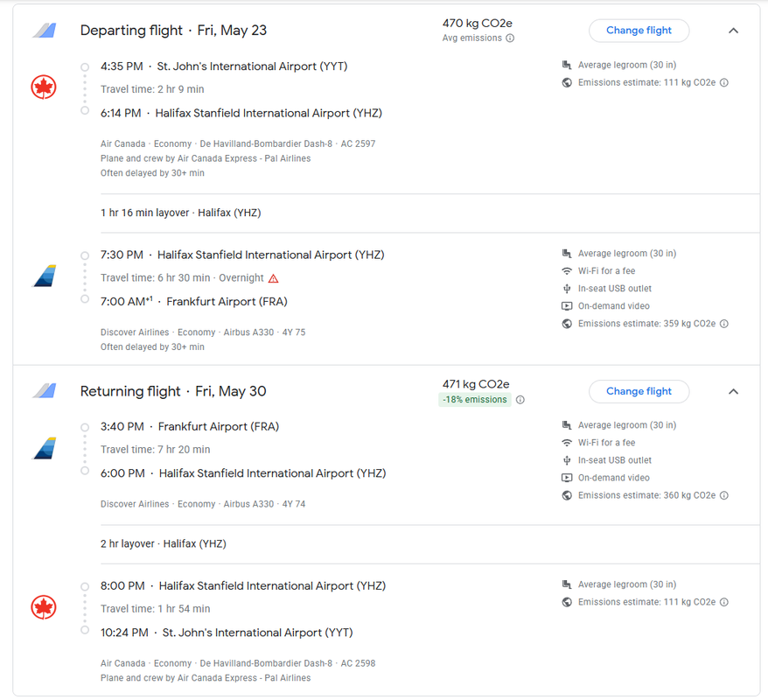Click the Departing flight Fri, May 23 header

[173, 31]
